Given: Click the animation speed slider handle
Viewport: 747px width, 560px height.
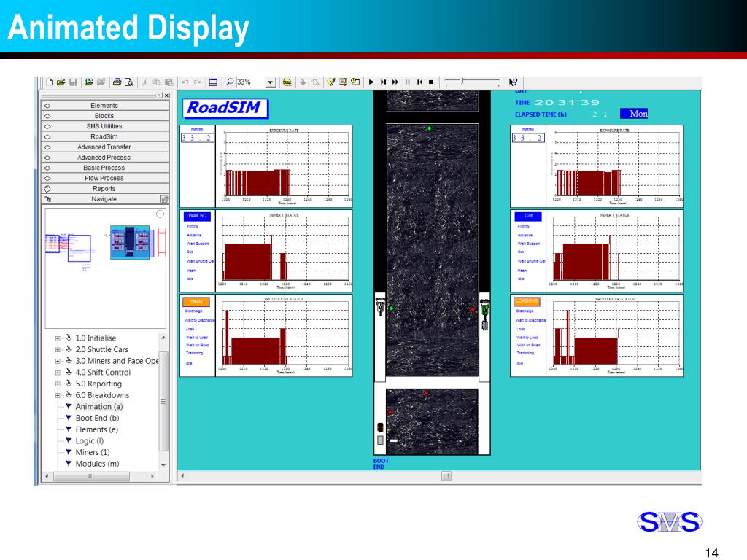Looking at the screenshot, I should 462,82.
